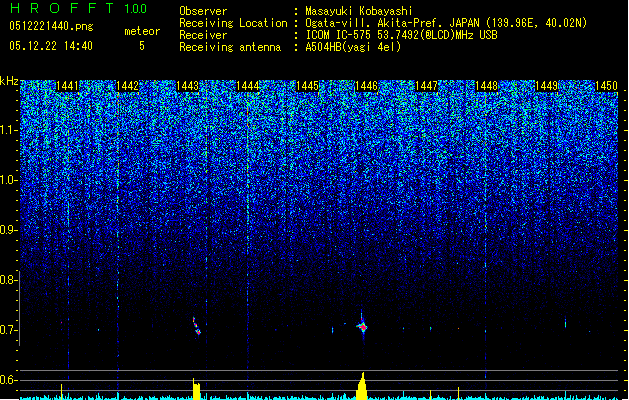Click the 1441 time marker

click(x=67, y=86)
